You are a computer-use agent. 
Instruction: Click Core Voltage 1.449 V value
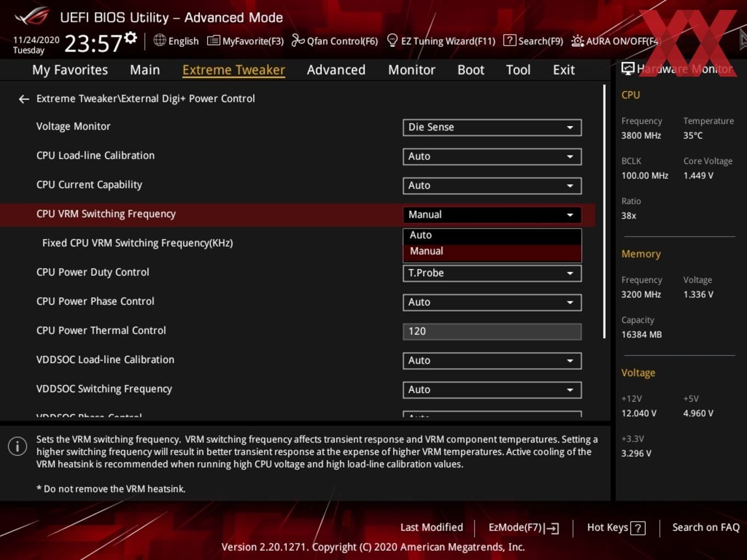point(698,176)
